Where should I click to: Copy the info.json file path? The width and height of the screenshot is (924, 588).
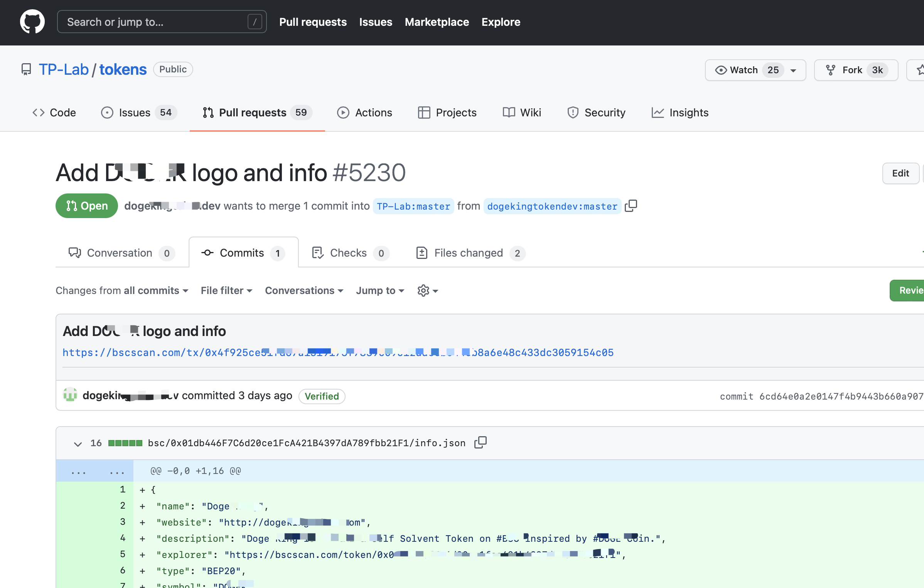(481, 443)
